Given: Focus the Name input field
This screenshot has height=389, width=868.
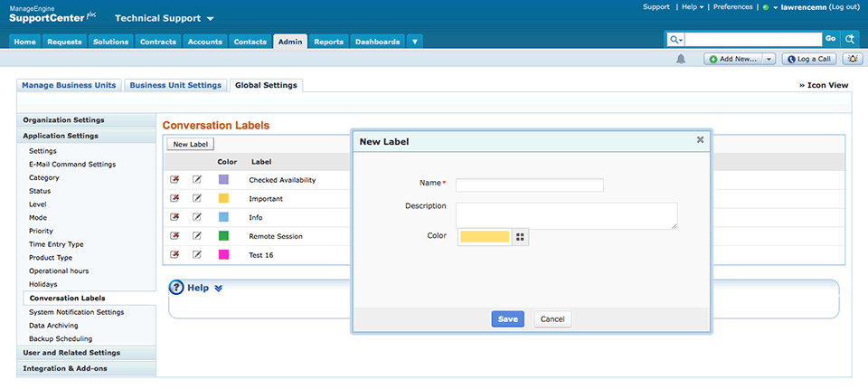Looking at the screenshot, I should pyautogui.click(x=529, y=185).
